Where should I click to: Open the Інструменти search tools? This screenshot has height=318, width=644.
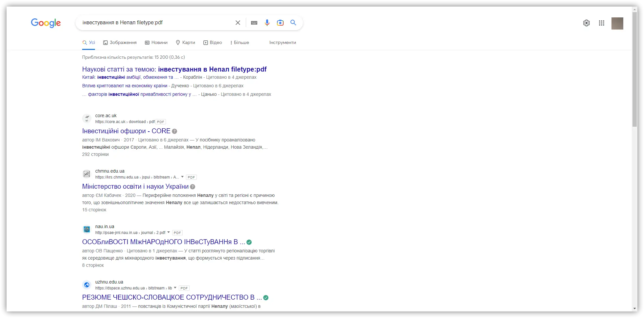[x=283, y=43]
